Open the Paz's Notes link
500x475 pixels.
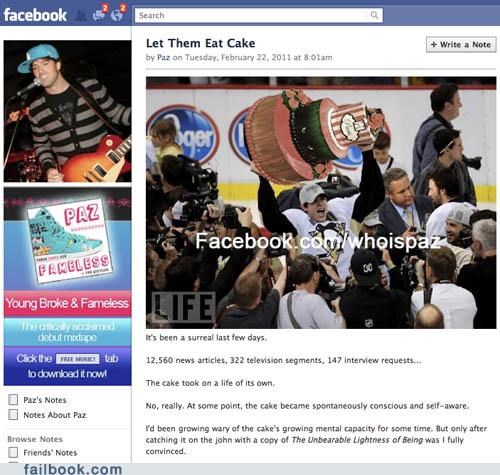[x=45, y=400]
